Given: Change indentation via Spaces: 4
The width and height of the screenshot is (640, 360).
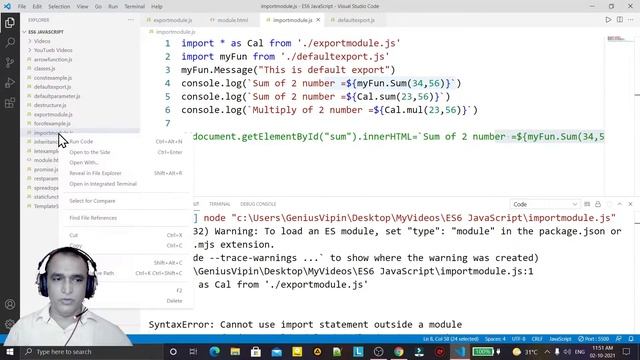Looking at the screenshot, I should tap(495, 339).
